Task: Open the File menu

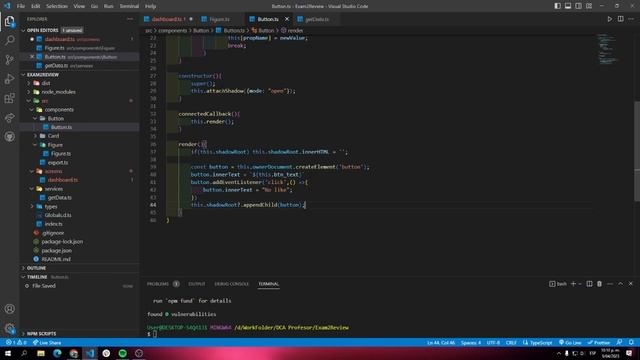Action: [x=21, y=6]
